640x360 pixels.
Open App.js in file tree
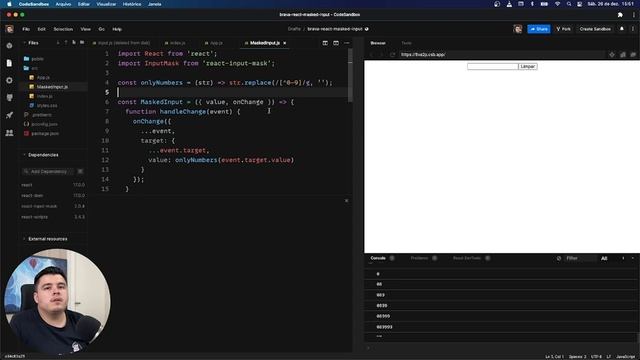point(43,78)
